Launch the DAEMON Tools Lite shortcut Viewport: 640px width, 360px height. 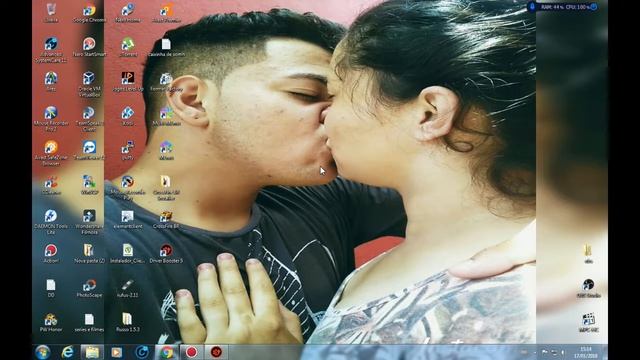(51, 222)
